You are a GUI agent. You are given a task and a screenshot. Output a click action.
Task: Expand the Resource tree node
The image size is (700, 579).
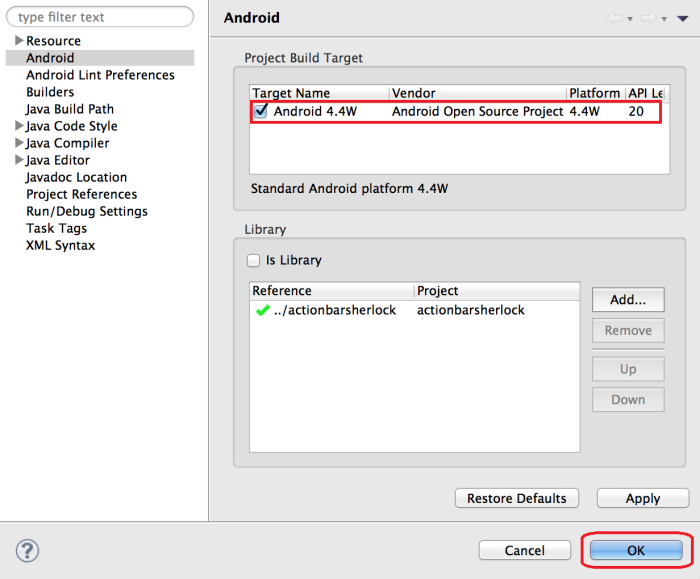tap(19, 41)
